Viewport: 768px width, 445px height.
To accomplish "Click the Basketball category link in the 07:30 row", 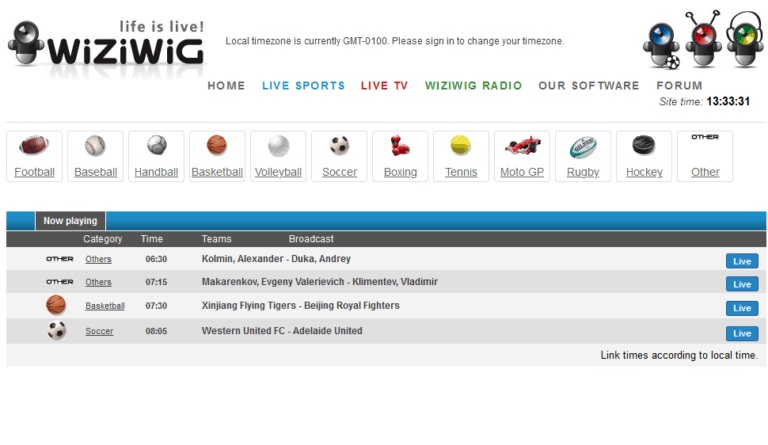I will (104, 306).
